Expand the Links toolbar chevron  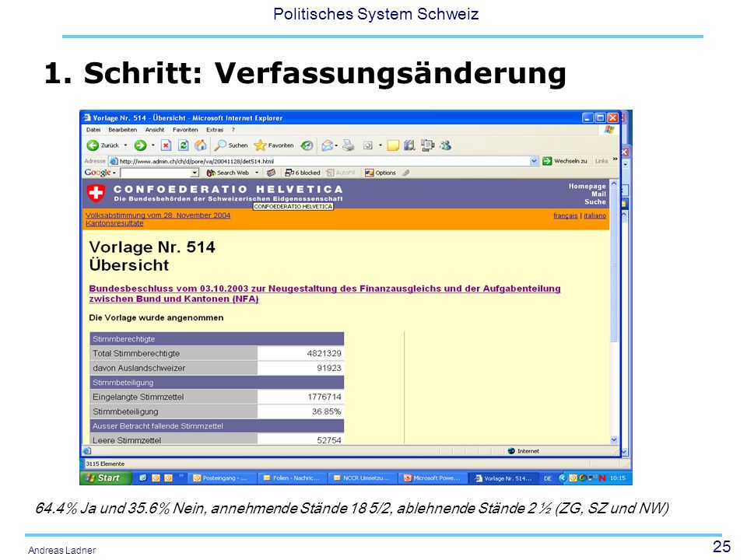pyautogui.click(x=615, y=159)
